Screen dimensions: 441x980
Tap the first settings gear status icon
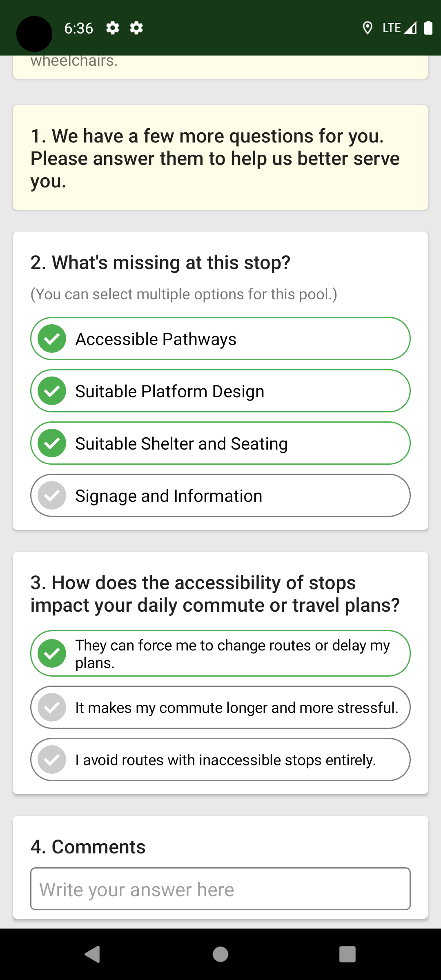[x=113, y=28]
